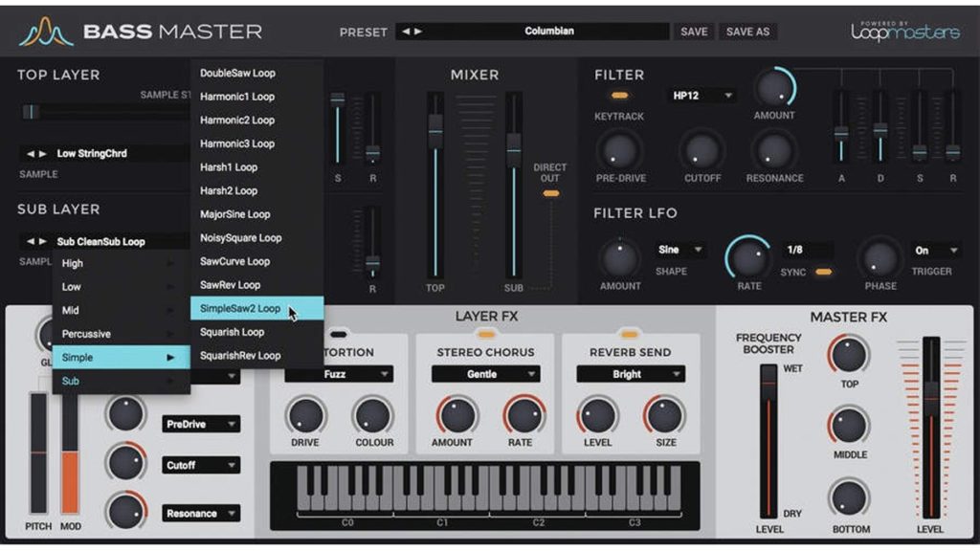
Task: Click the Bass Master logo icon
Action: [47, 32]
